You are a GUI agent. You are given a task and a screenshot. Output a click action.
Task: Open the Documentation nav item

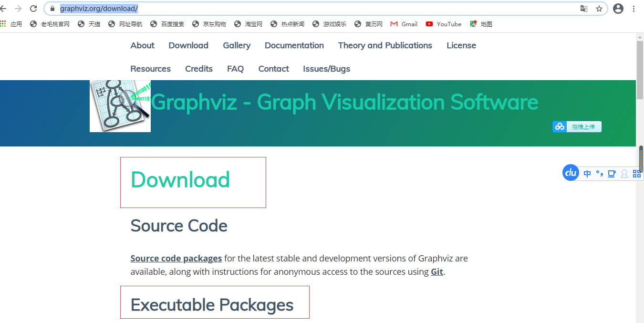(x=294, y=45)
